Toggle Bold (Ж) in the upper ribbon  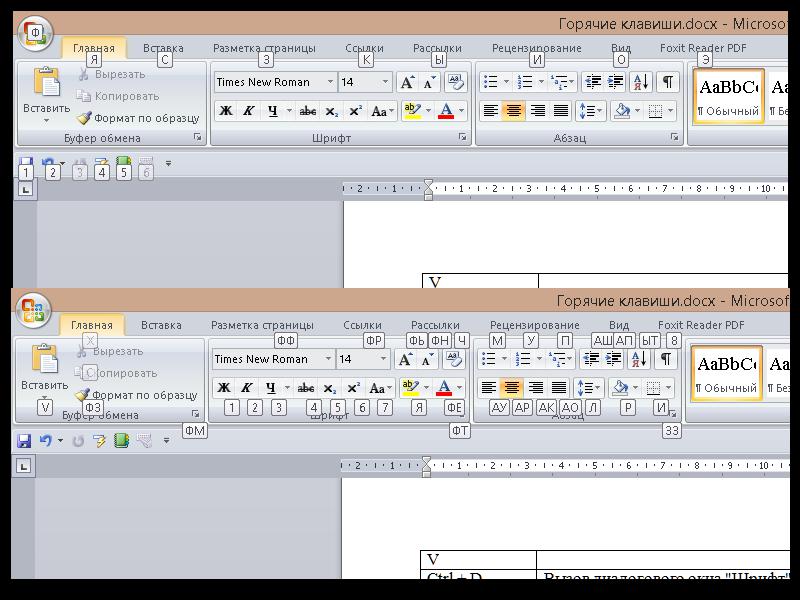(x=226, y=111)
